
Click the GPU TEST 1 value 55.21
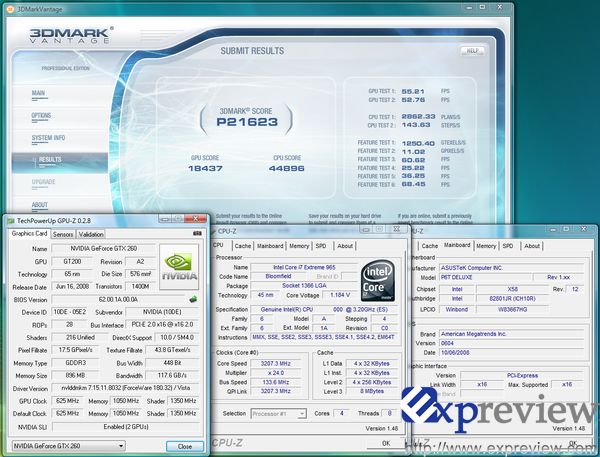[x=413, y=91]
